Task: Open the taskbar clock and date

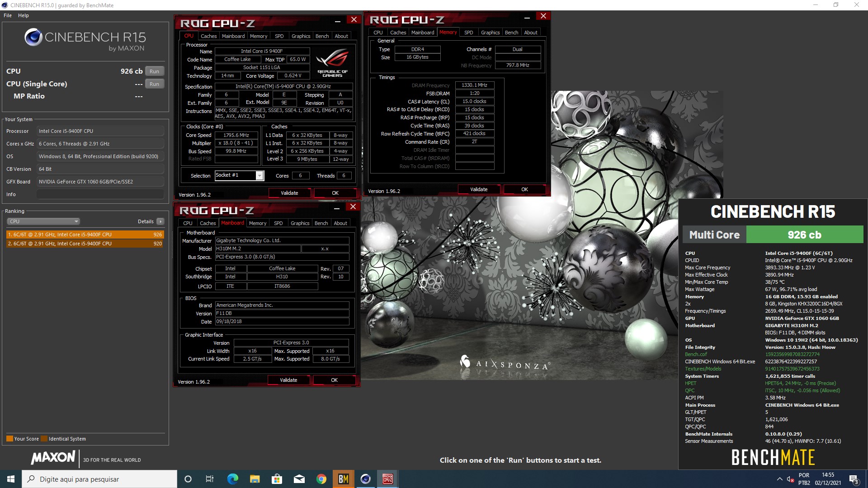Action: (x=828, y=479)
